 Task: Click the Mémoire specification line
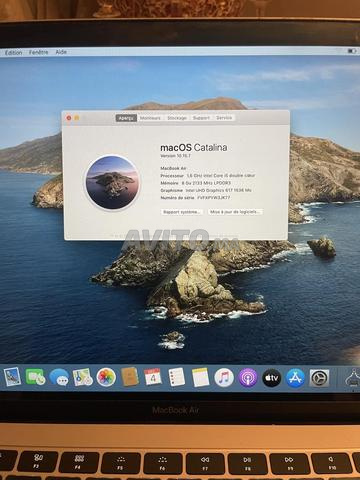coord(195,183)
